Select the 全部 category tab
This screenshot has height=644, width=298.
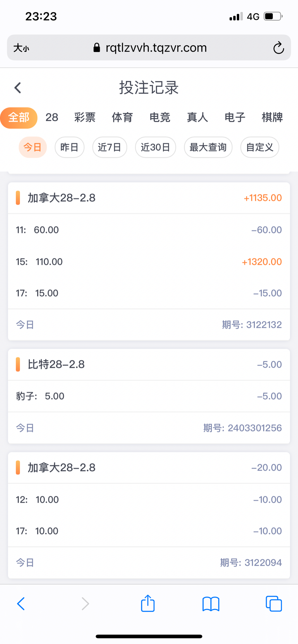click(19, 118)
